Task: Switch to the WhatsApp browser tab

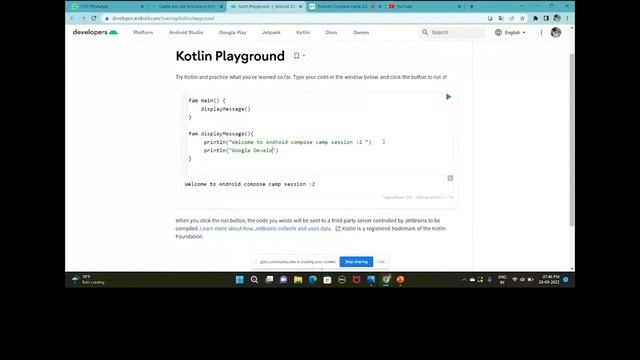Action: pyautogui.click(x=107, y=6)
